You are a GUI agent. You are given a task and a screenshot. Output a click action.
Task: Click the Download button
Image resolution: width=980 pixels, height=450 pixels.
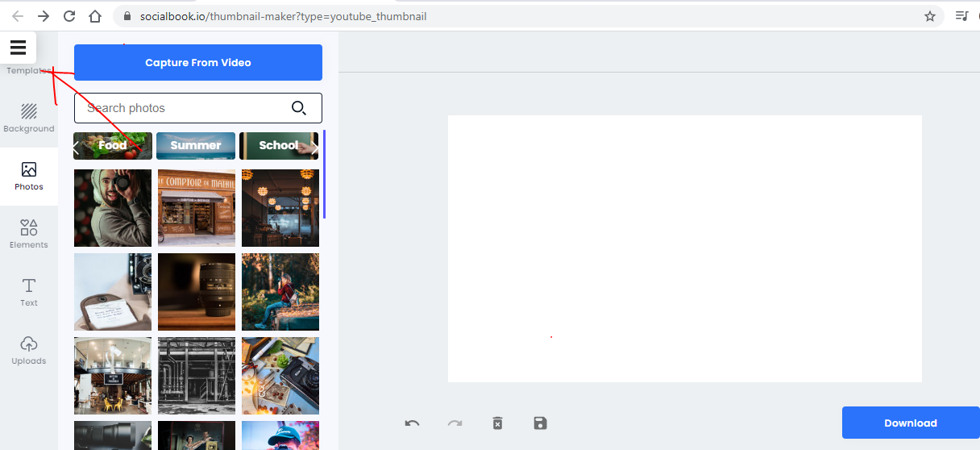(911, 423)
